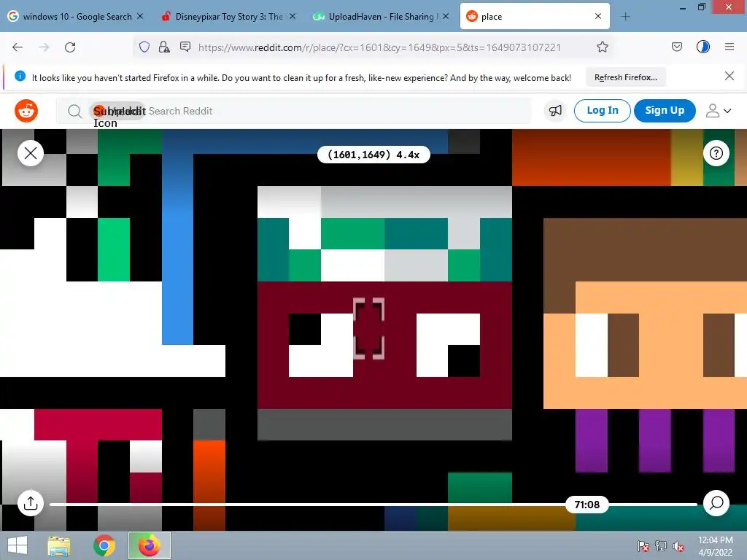747x560 pixels.
Task: Click the share canvas upload icon
Action: (31, 503)
